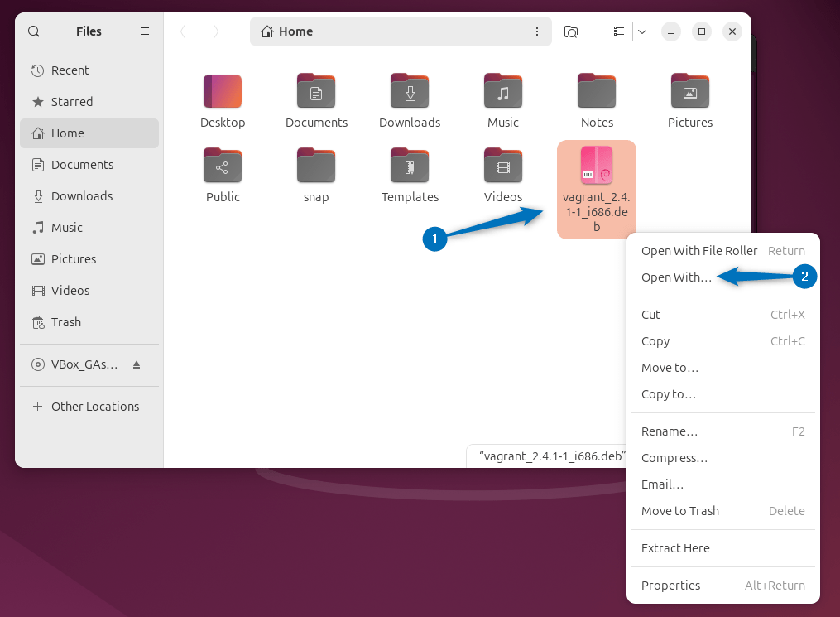Select Extract Here in context menu

(675, 548)
